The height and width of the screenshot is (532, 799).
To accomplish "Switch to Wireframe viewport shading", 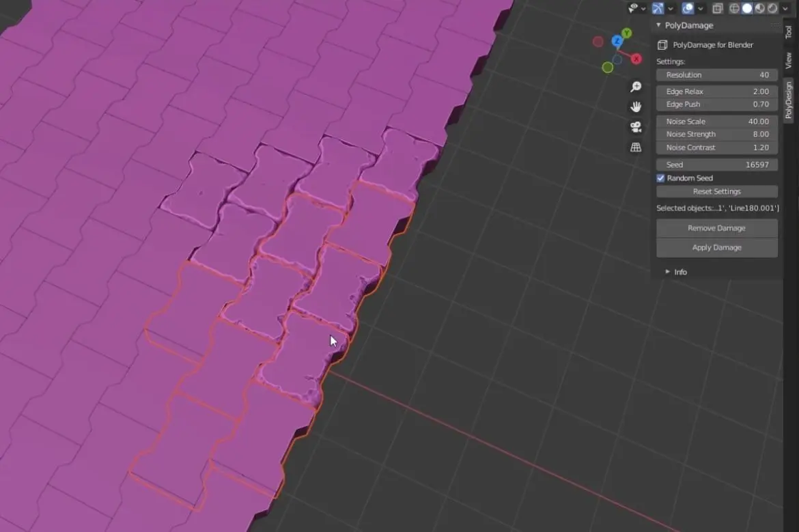I will pyautogui.click(x=734, y=8).
